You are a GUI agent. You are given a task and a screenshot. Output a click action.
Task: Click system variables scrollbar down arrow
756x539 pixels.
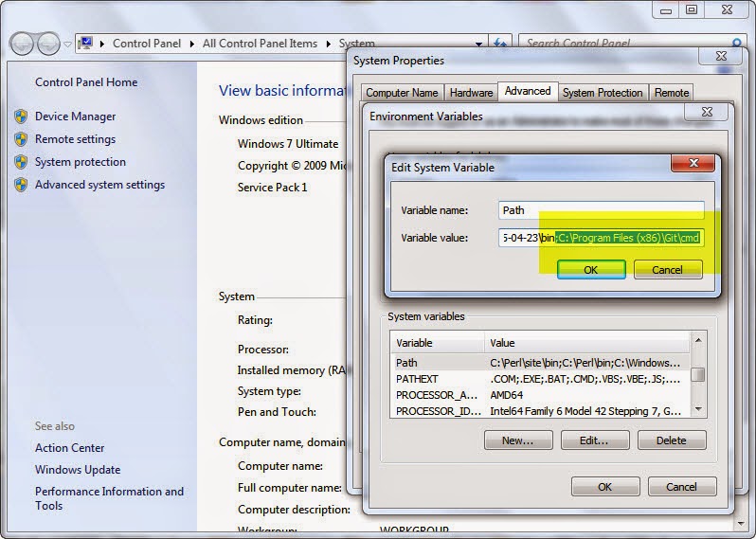coord(697,409)
